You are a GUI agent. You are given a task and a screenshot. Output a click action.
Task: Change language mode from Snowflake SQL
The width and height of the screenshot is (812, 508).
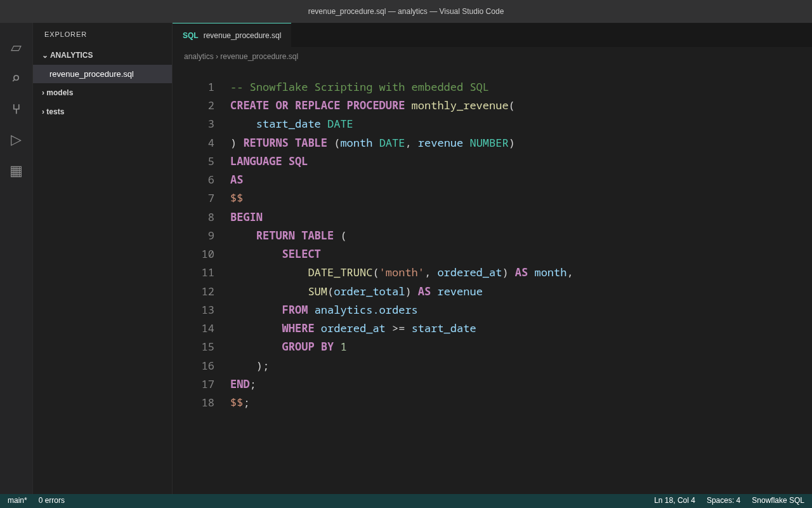(x=778, y=500)
